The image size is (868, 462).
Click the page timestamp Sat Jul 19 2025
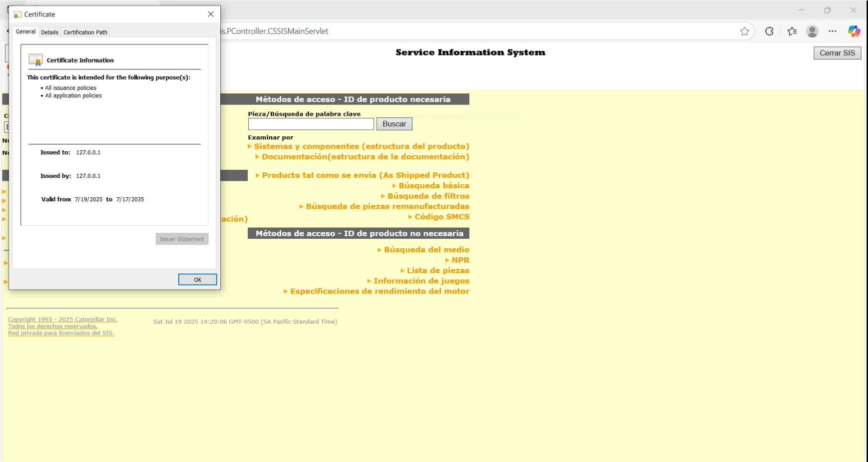click(x=245, y=322)
